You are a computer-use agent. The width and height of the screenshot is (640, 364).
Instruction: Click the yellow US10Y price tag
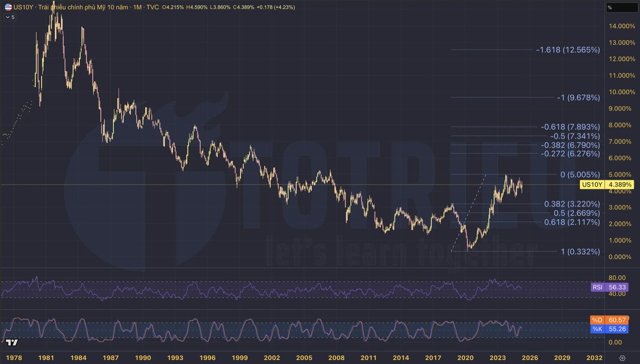592,184
